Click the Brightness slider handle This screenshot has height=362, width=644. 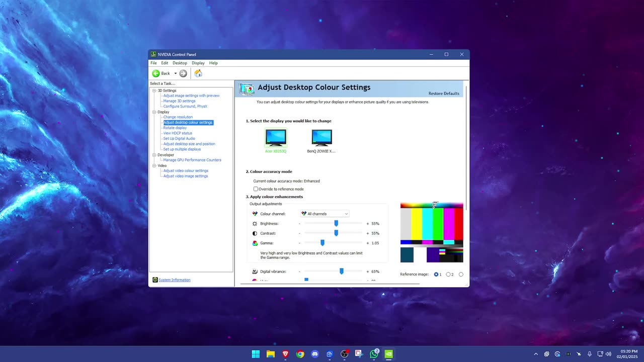(336, 223)
